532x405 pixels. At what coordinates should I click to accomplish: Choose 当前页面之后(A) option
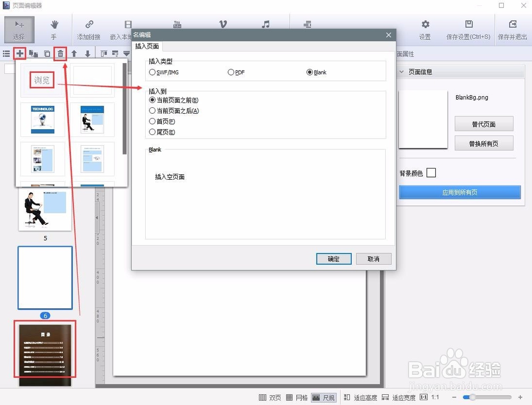(174, 111)
